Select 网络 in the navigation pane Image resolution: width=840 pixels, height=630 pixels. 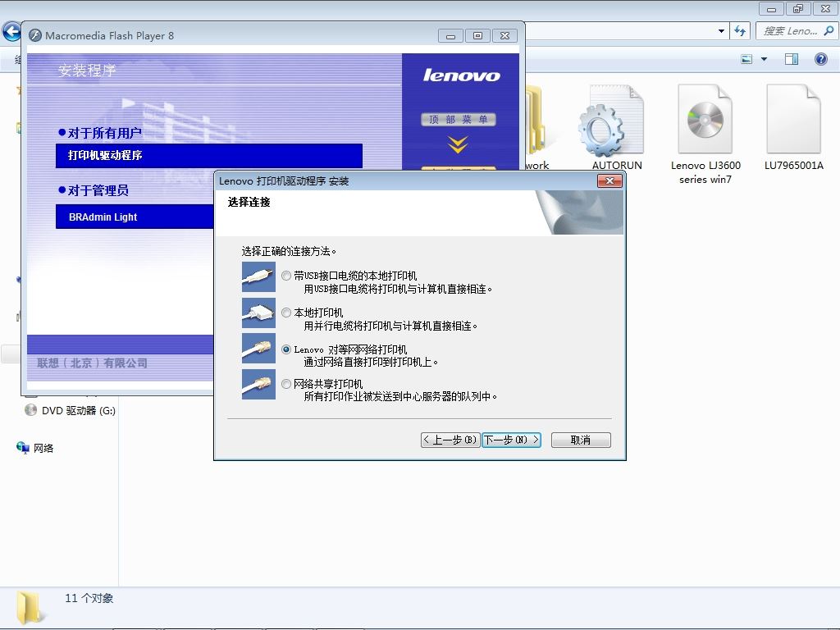click(x=35, y=448)
